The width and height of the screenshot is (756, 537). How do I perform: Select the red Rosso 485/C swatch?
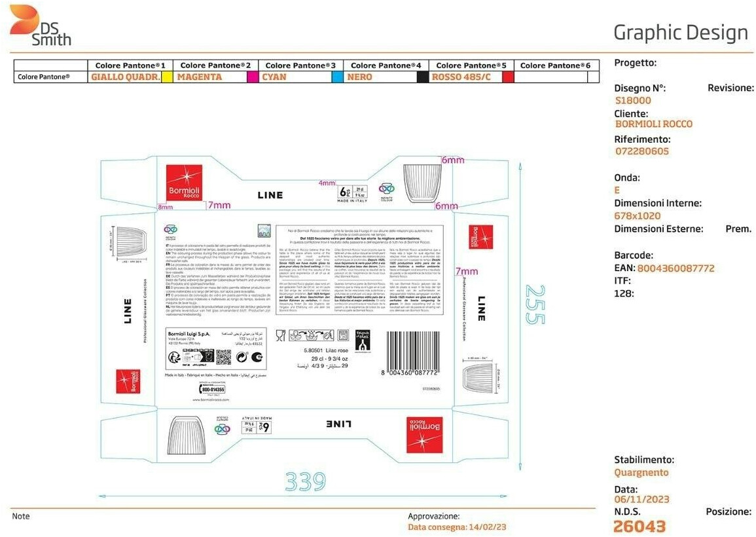tap(507, 77)
